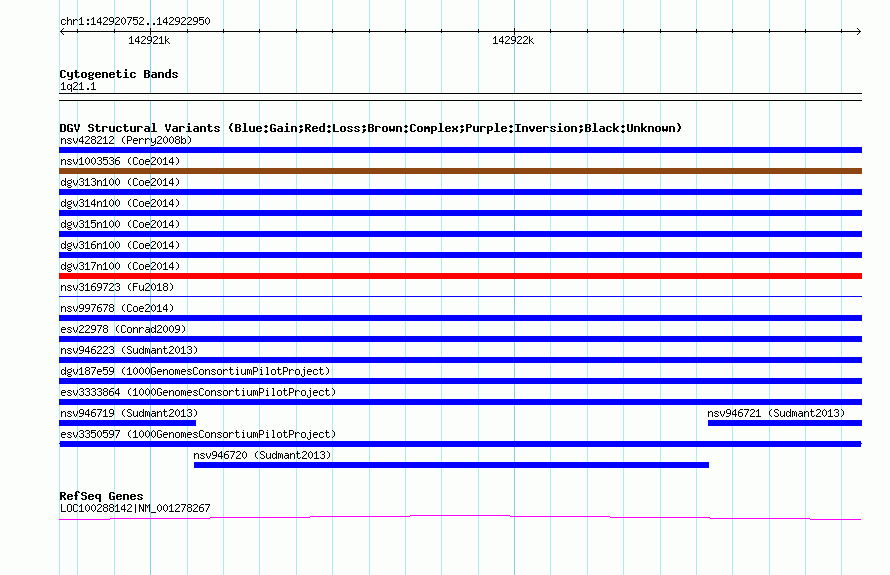
Task: Select variant label dgv187e59 (1000GenomesConsortiumPilotProject)
Action: click(195, 371)
